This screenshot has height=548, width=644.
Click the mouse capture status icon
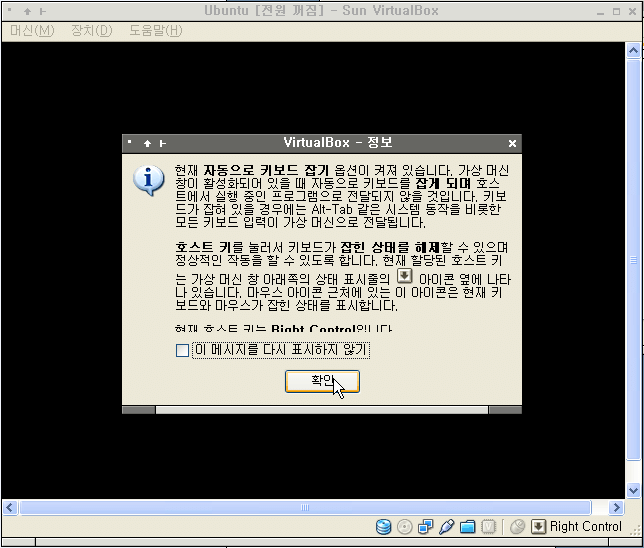(x=518, y=527)
